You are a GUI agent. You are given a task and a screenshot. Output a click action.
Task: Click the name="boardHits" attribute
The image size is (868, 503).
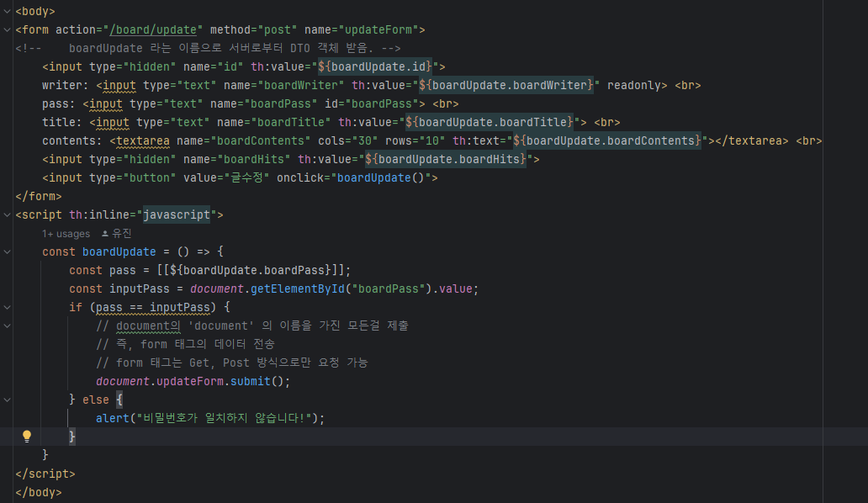[237, 159]
